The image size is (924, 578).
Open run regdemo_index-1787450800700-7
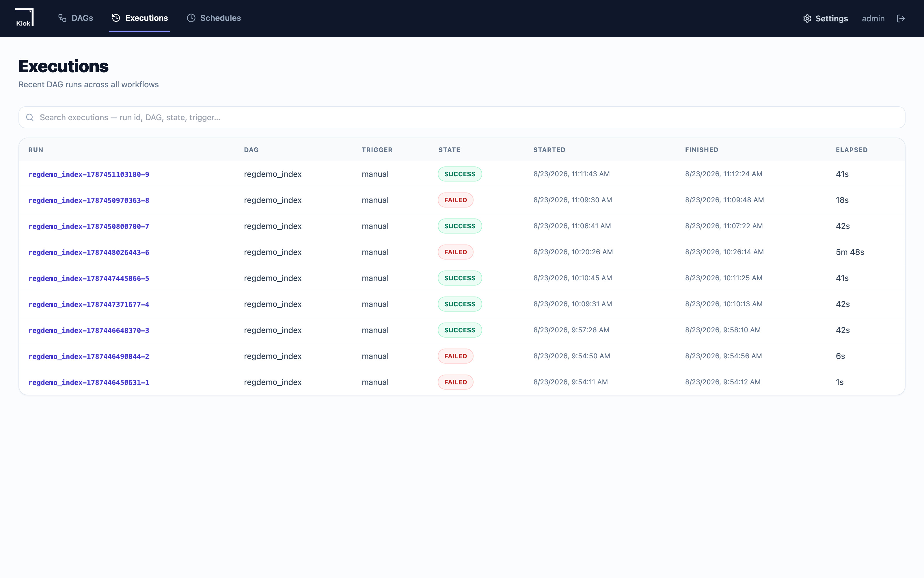coord(89,226)
